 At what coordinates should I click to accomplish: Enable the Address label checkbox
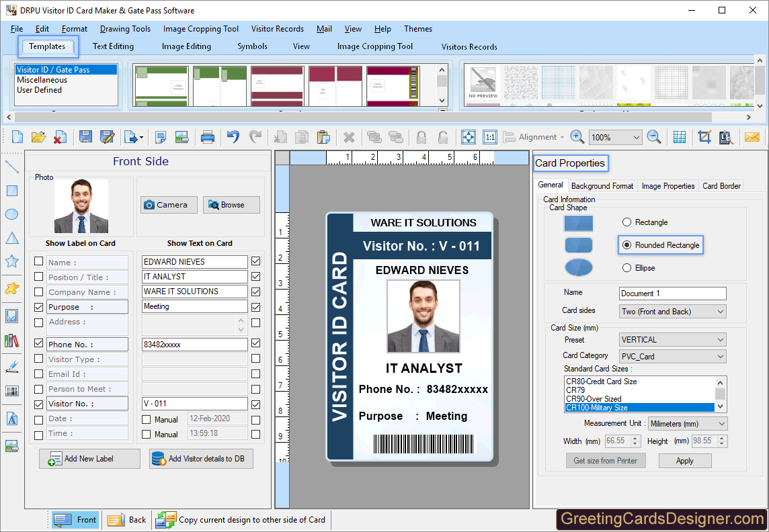click(38, 324)
